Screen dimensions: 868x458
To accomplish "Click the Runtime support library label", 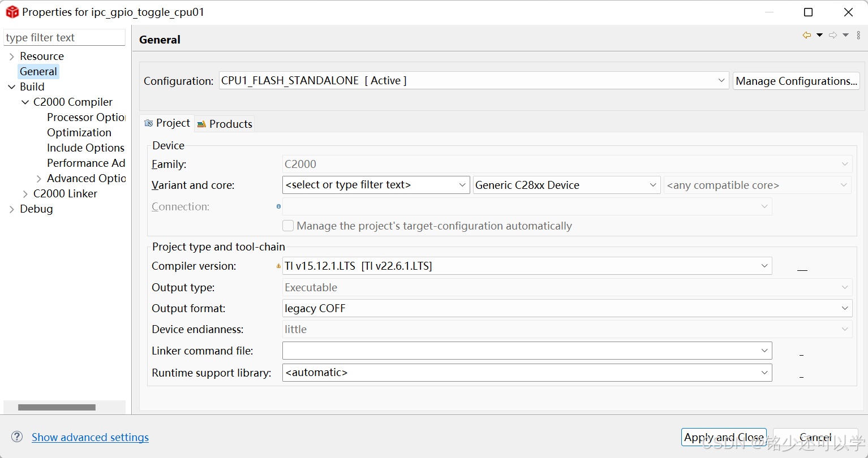I will [212, 373].
